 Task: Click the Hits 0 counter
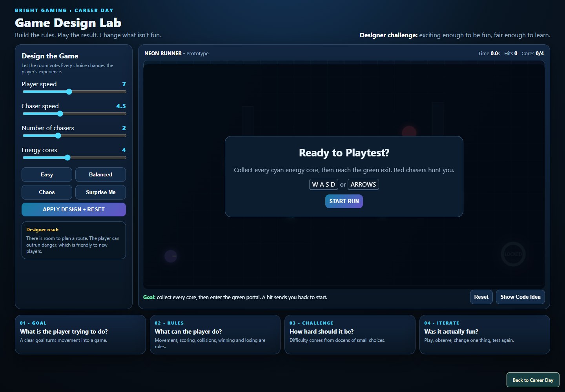coord(511,53)
